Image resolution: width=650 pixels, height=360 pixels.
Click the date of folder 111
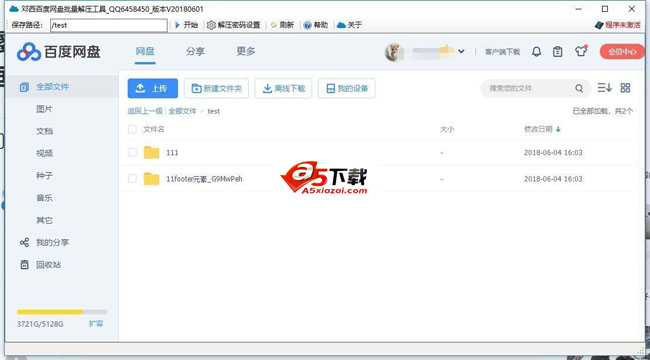click(x=553, y=153)
